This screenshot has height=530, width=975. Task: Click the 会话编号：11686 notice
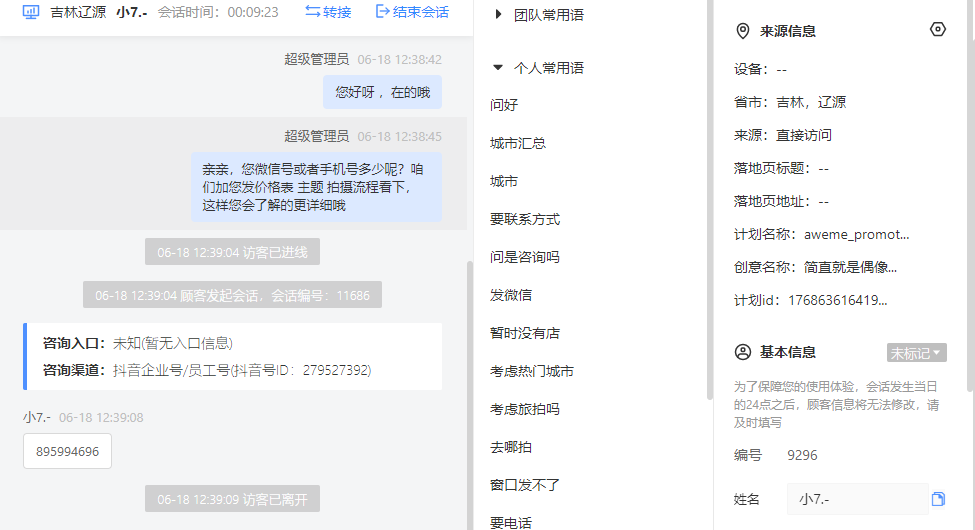(x=232, y=295)
